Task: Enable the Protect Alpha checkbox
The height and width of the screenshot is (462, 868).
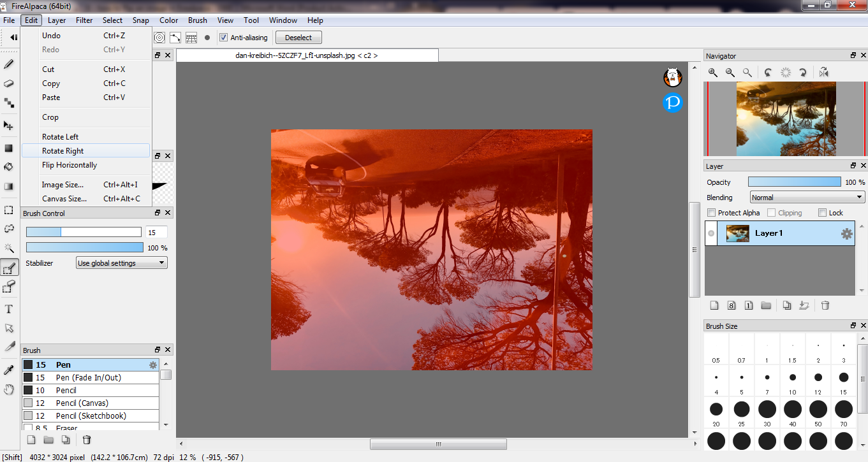Action: (x=712, y=213)
